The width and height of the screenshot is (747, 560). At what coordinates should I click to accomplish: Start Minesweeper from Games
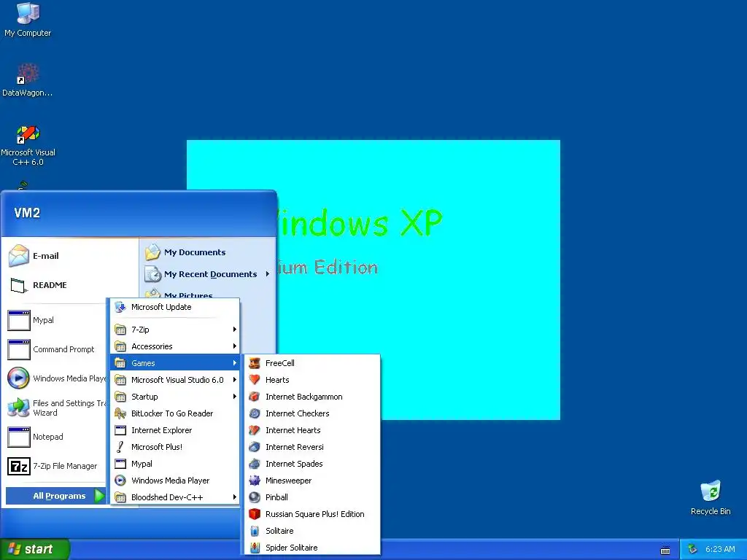[312, 481]
